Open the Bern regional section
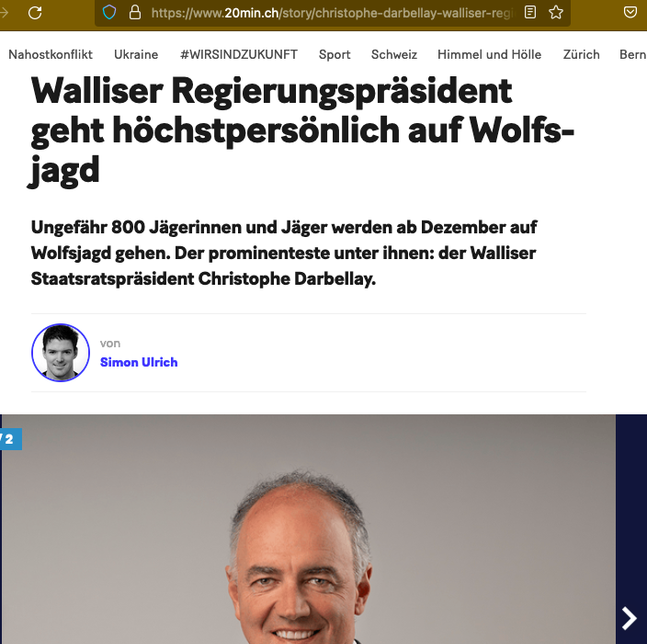 [x=633, y=54]
